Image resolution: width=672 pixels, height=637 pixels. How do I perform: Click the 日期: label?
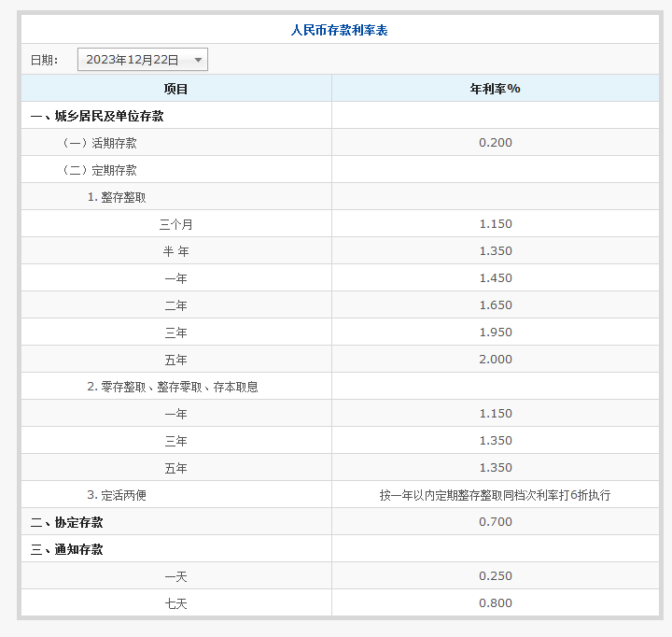pos(44,60)
